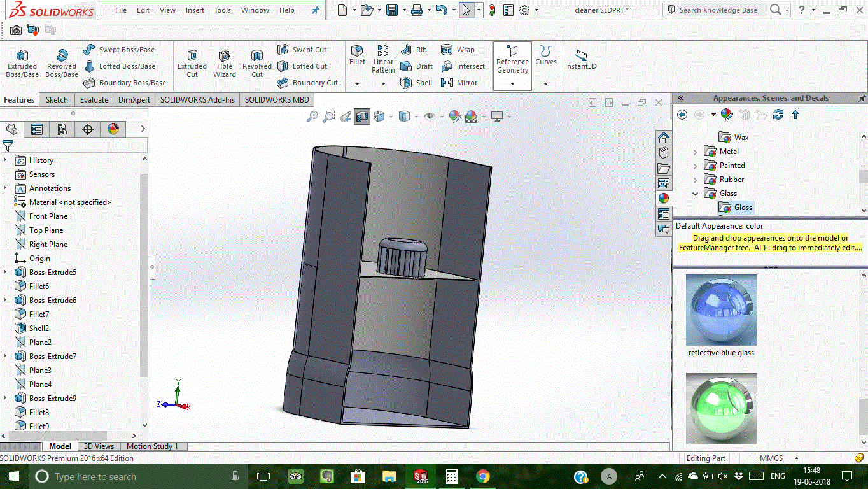Select the Shell2 feature in tree

[39, 329]
